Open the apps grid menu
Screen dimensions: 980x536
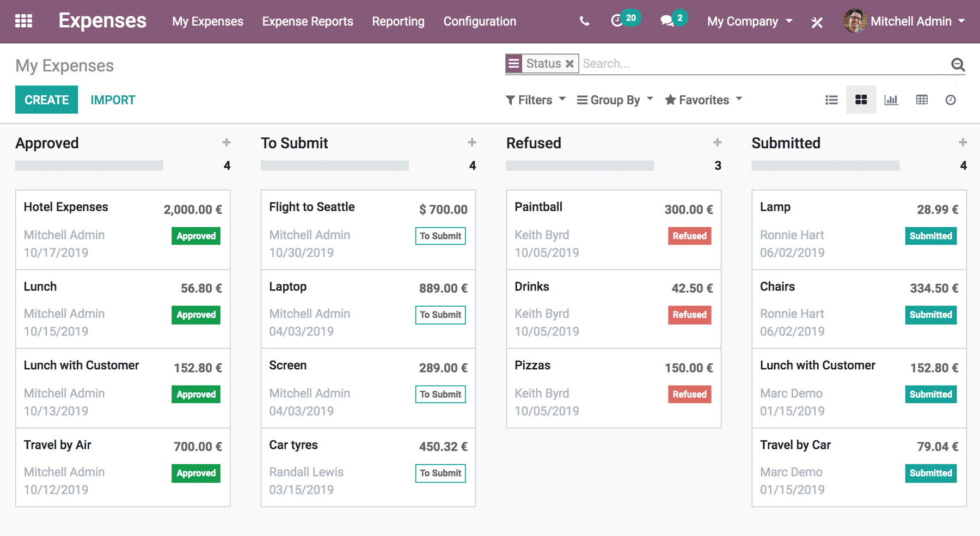tap(23, 21)
